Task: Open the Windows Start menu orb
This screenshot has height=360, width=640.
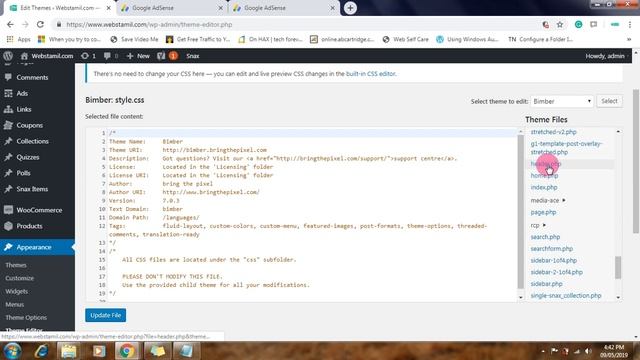Action: 12,351
